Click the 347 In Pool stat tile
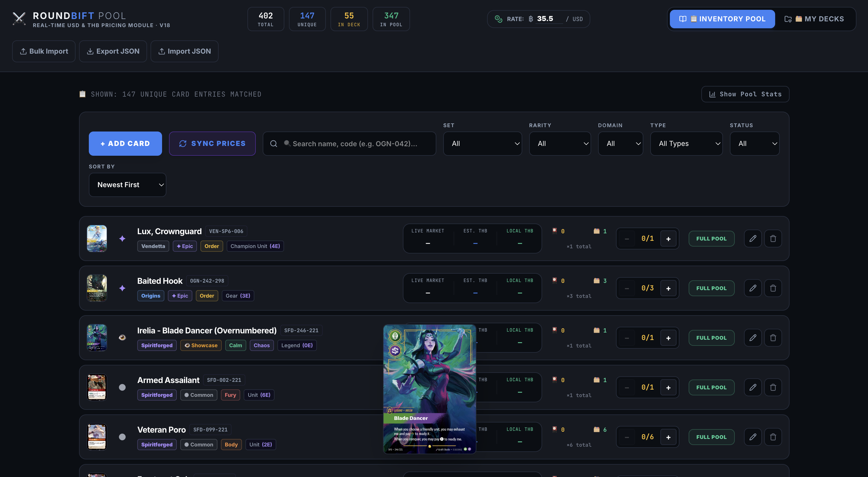The height and width of the screenshot is (477, 868). pos(391,19)
